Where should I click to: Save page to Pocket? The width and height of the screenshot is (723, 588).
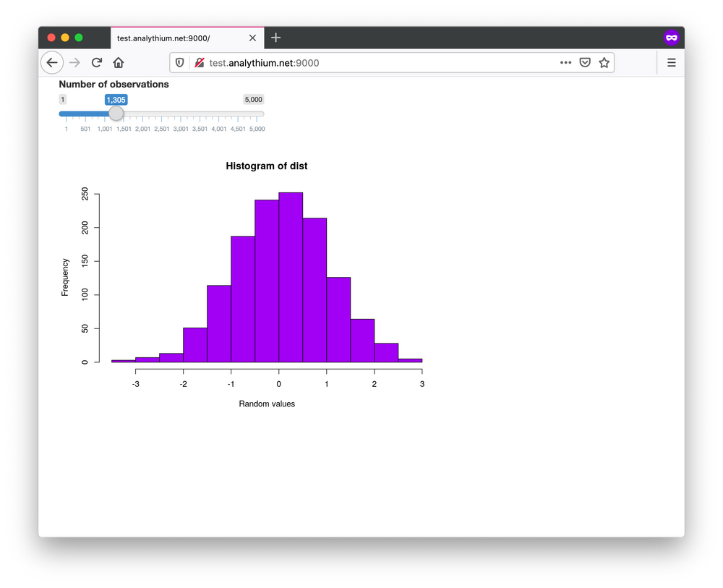click(x=585, y=62)
